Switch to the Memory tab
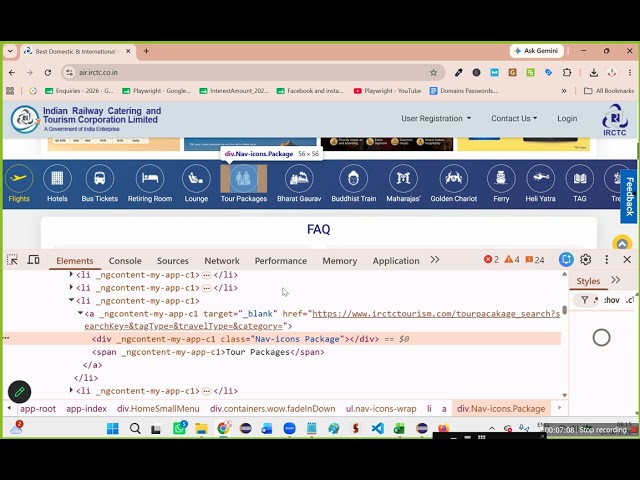Image resolution: width=640 pixels, height=480 pixels. click(x=340, y=260)
